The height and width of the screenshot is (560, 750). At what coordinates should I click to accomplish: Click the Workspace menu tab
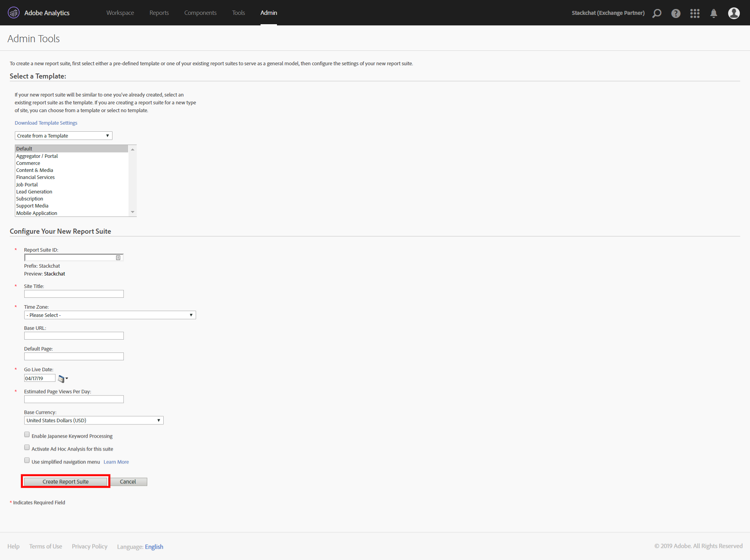point(120,13)
